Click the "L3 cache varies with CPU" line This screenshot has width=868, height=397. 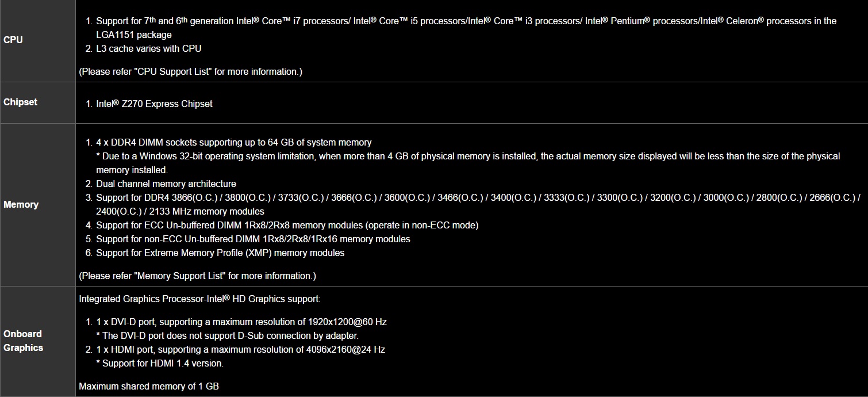click(148, 49)
